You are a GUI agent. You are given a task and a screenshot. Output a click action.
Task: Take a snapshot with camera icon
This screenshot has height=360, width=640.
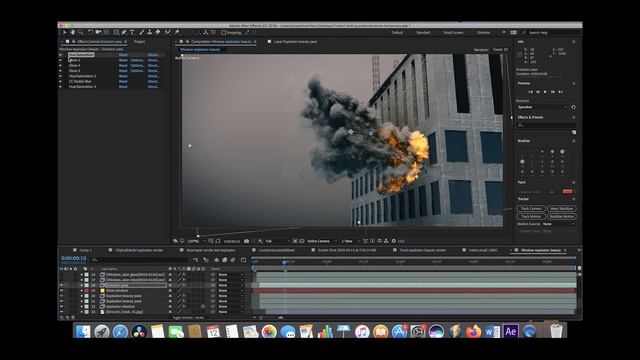pyautogui.click(x=247, y=241)
